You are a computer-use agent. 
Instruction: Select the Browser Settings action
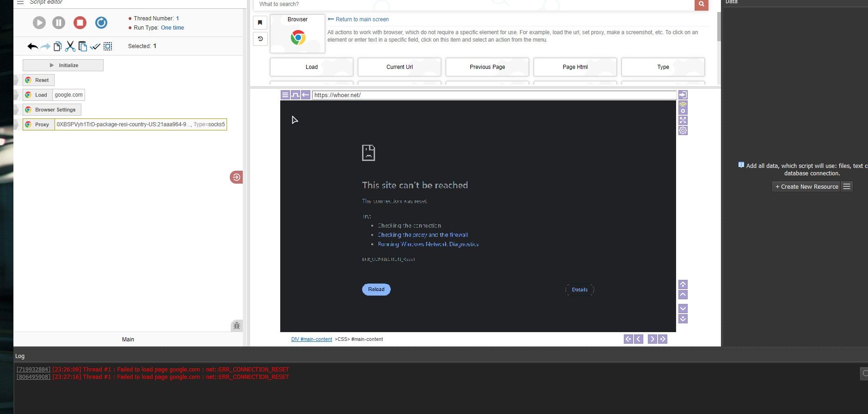click(52, 110)
